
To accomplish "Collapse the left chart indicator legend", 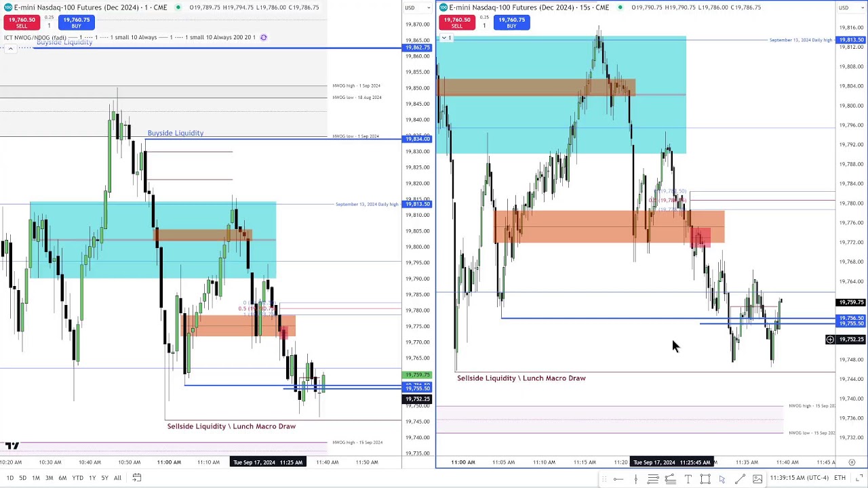I will (x=10, y=49).
